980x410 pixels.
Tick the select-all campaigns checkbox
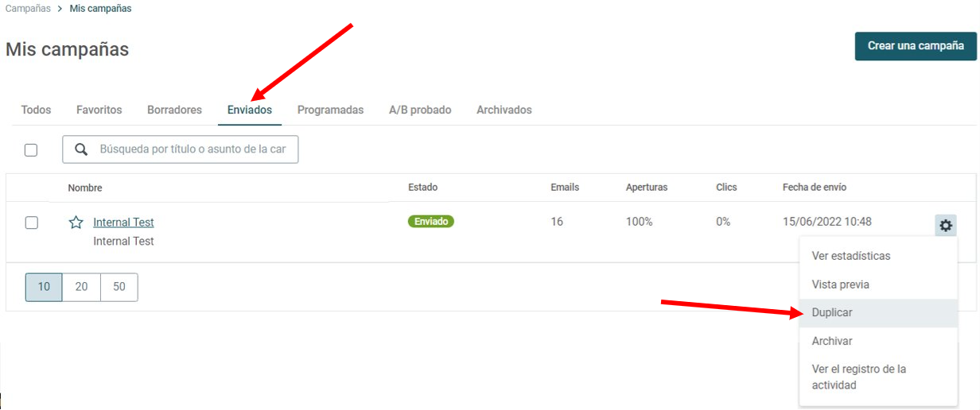point(31,149)
